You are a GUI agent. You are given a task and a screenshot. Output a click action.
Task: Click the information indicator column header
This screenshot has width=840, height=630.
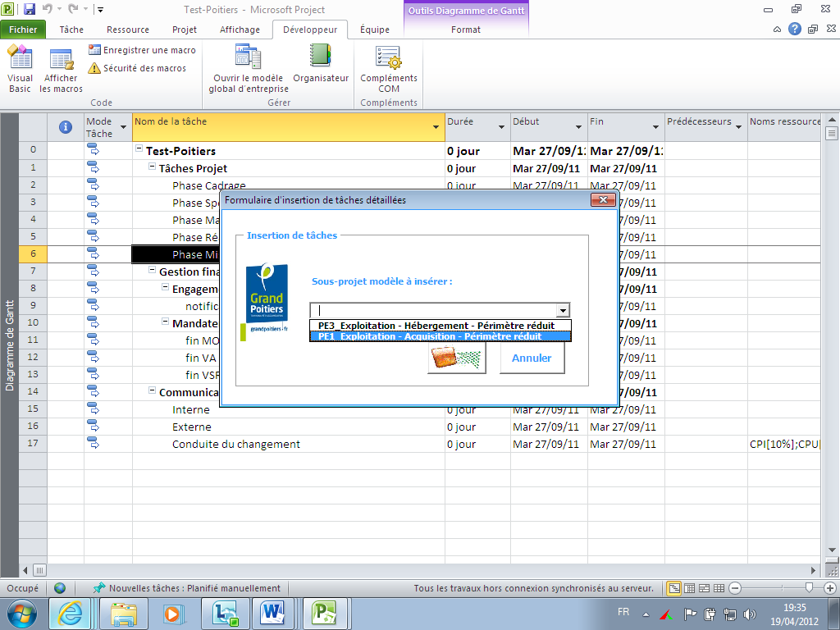66,127
